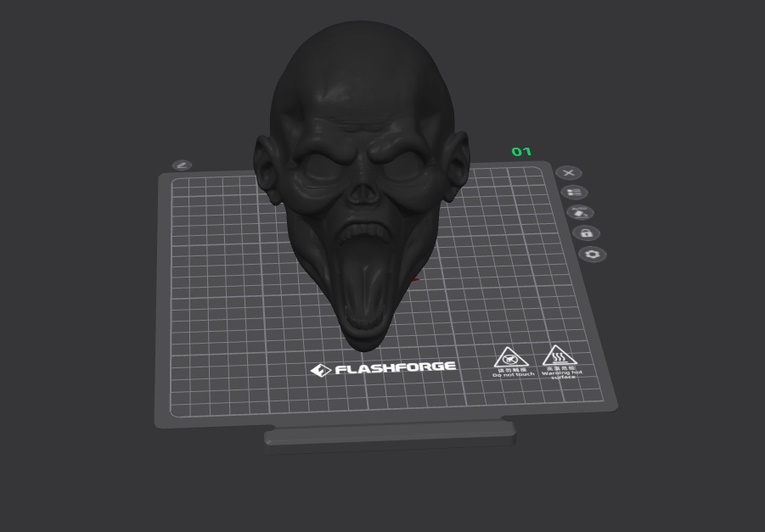Close the preview with the X button
Image resolution: width=765 pixels, height=532 pixels.
[x=569, y=173]
